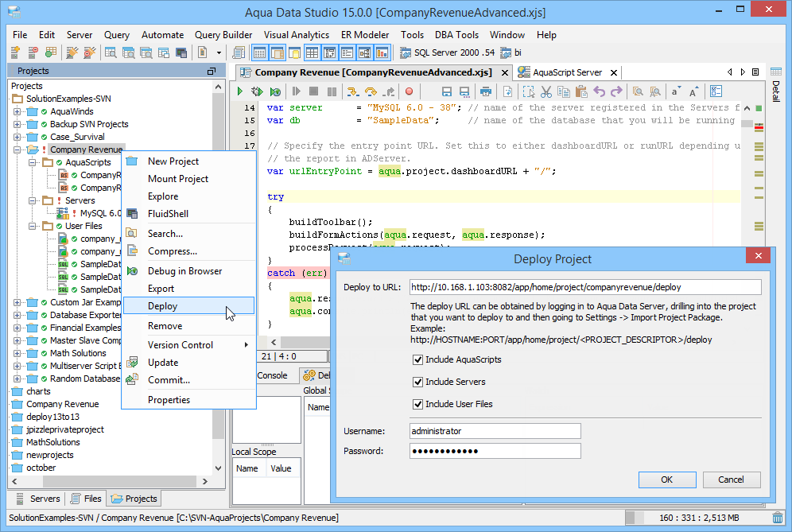Choose Properties in the context menu

coord(189,400)
